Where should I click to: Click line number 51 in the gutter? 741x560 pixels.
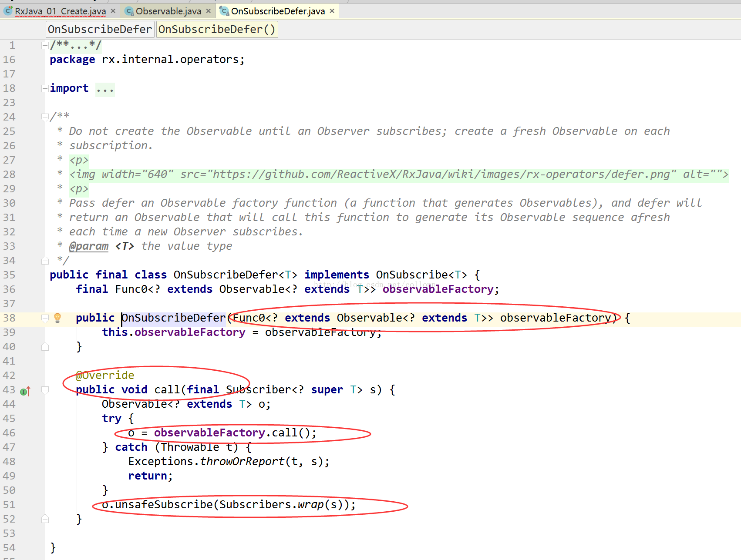(9, 505)
